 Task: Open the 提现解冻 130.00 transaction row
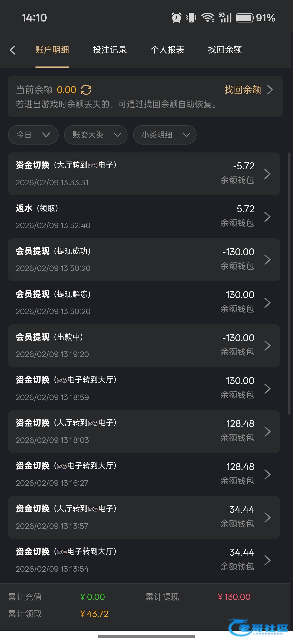(144, 303)
